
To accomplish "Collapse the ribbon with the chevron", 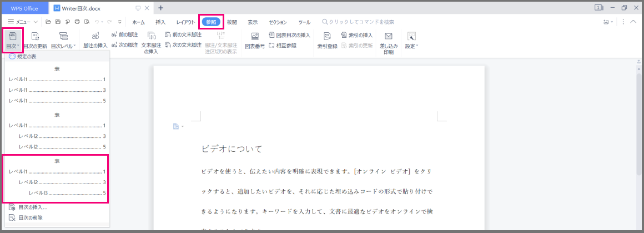I will (x=633, y=22).
